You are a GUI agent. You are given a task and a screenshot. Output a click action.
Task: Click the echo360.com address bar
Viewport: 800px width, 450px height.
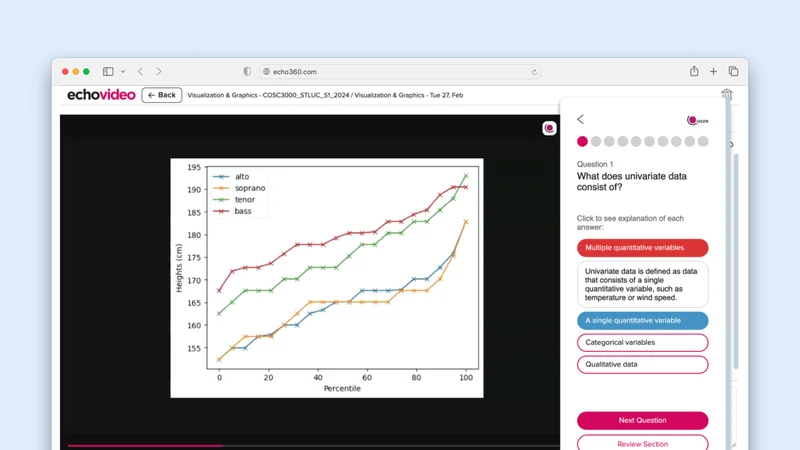click(400, 72)
